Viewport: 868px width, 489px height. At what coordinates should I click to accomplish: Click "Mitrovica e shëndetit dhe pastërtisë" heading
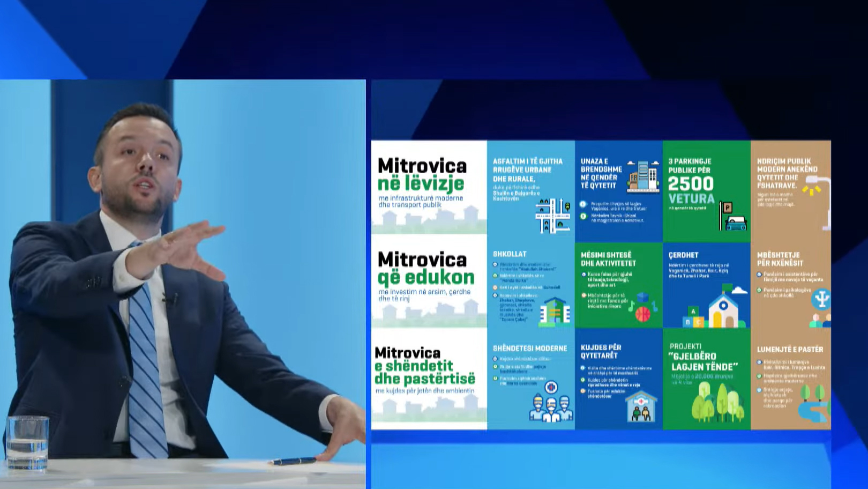point(424,366)
